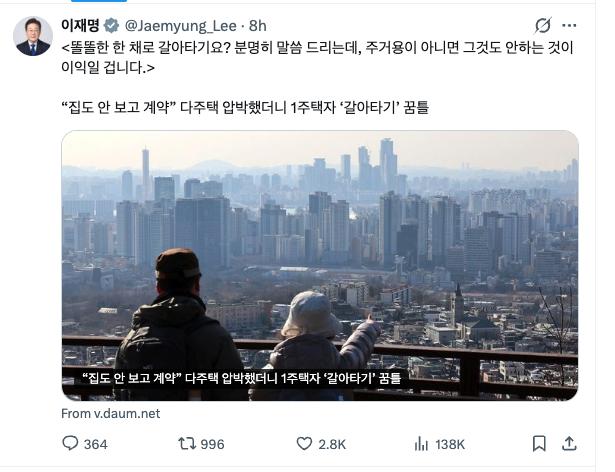The width and height of the screenshot is (615, 472).
Task: Open the reply comment icon
Action: click(x=70, y=443)
